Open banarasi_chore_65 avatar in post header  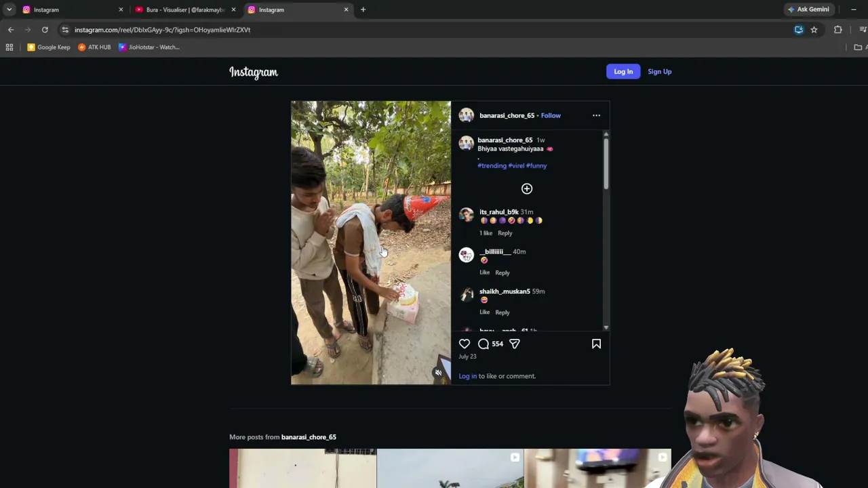click(467, 115)
